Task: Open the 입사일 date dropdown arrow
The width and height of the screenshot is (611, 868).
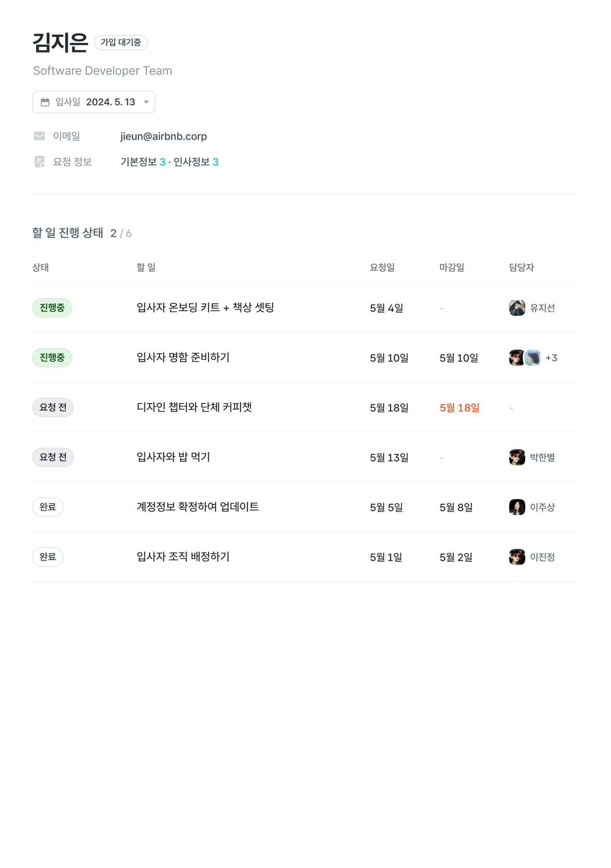Action: click(x=146, y=102)
